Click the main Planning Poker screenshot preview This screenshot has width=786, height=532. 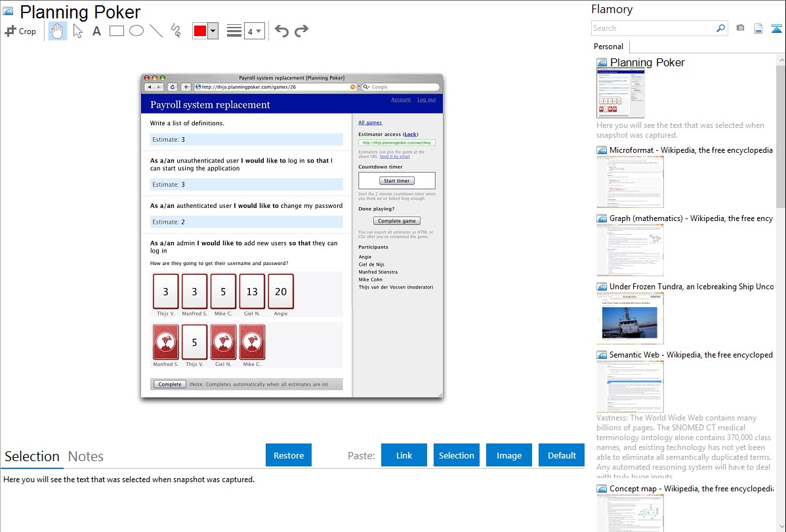coord(292,236)
